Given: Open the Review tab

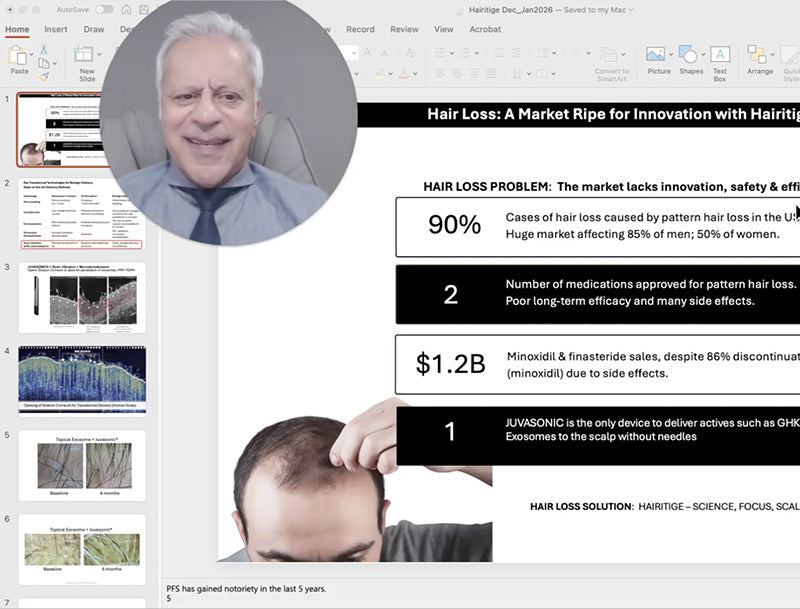Looking at the screenshot, I should pos(404,30).
